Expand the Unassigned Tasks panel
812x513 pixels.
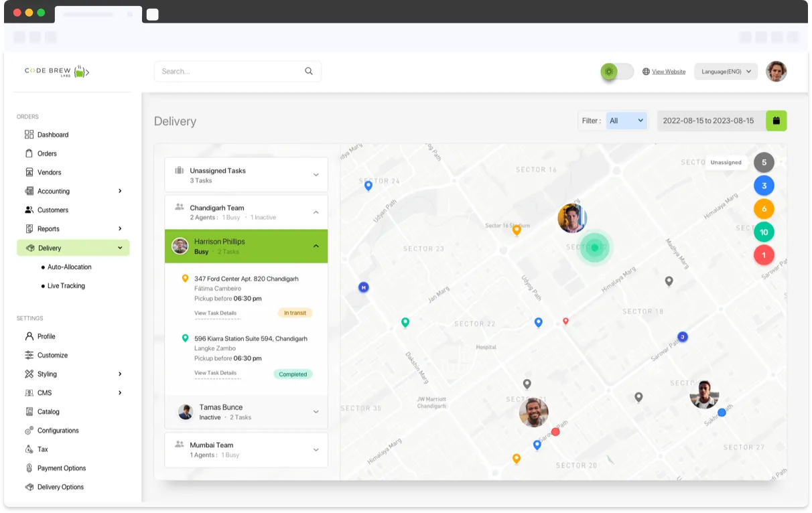(316, 175)
